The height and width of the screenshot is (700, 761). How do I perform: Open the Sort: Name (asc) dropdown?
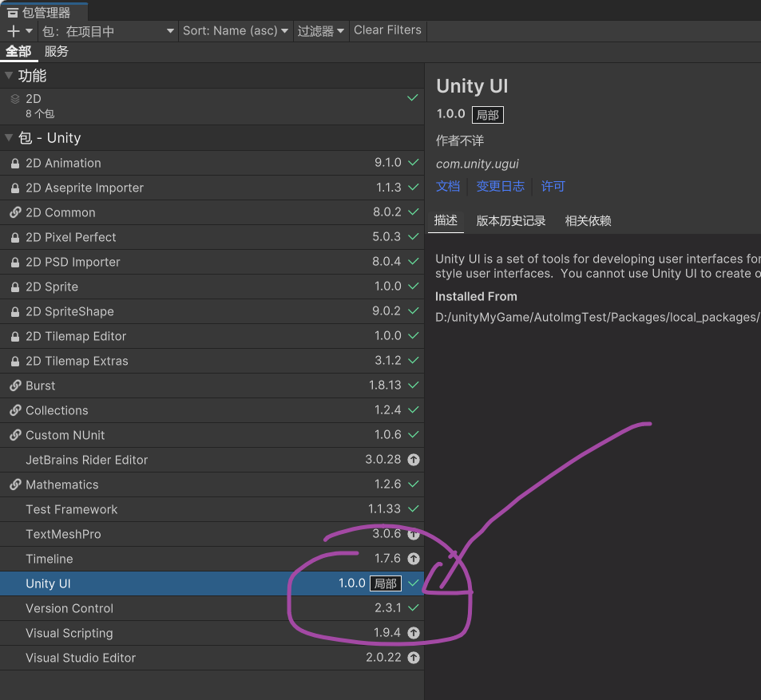tap(236, 31)
